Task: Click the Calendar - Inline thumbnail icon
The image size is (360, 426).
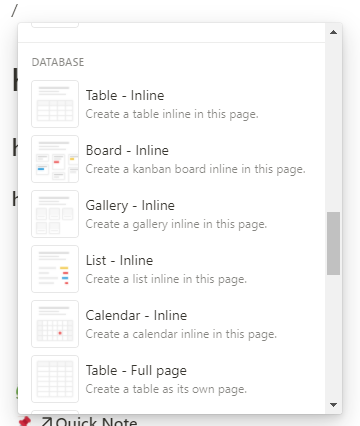Action: click(55, 324)
